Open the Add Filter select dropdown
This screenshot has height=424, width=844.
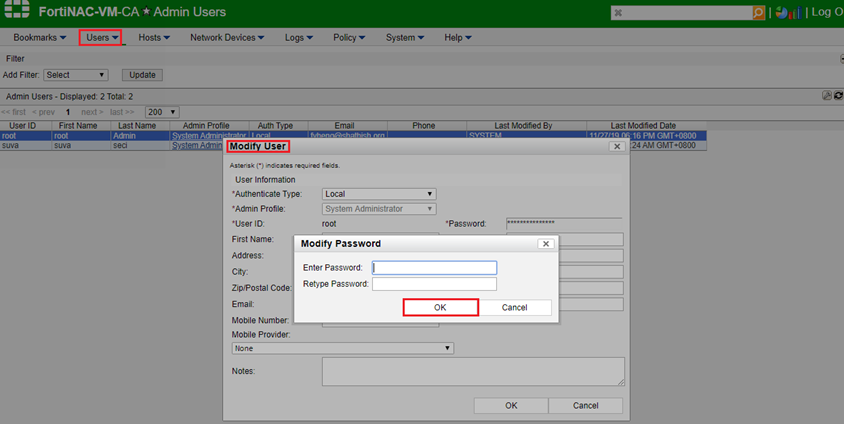[x=75, y=75]
